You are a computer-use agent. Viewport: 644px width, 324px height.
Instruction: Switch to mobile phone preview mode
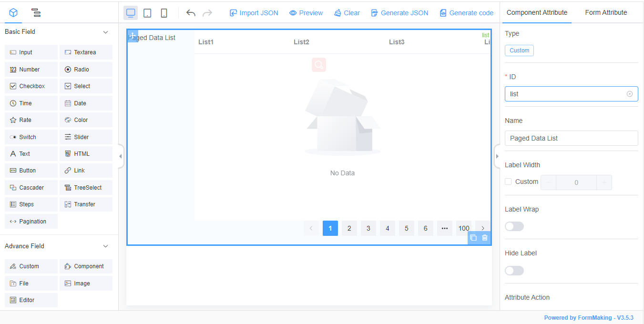click(164, 13)
